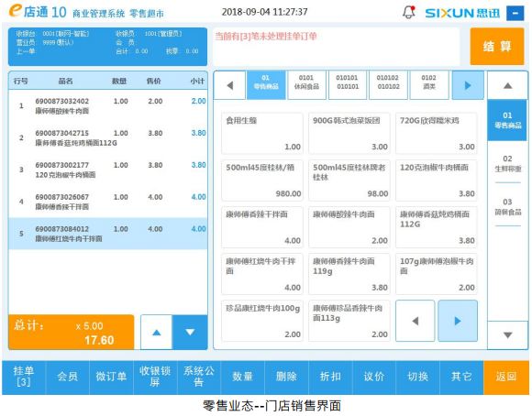
Task: Go to previous category tabs arrow
Action: coord(229,85)
